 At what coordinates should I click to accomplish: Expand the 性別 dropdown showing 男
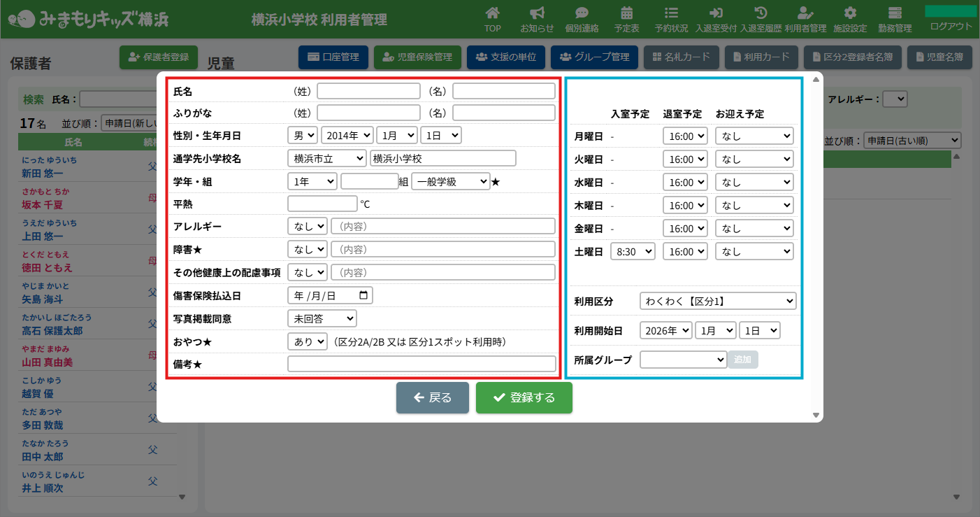[x=303, y=135]
